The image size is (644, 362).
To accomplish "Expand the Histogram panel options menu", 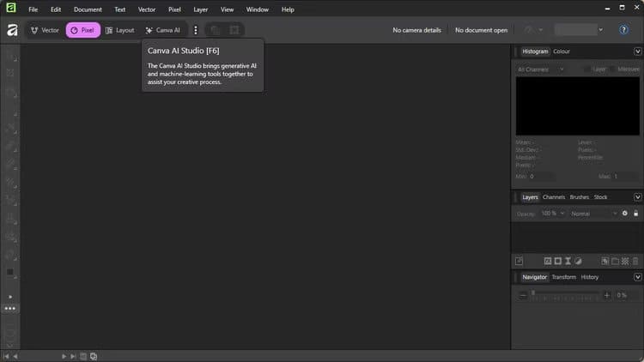I will pos(637,51).
